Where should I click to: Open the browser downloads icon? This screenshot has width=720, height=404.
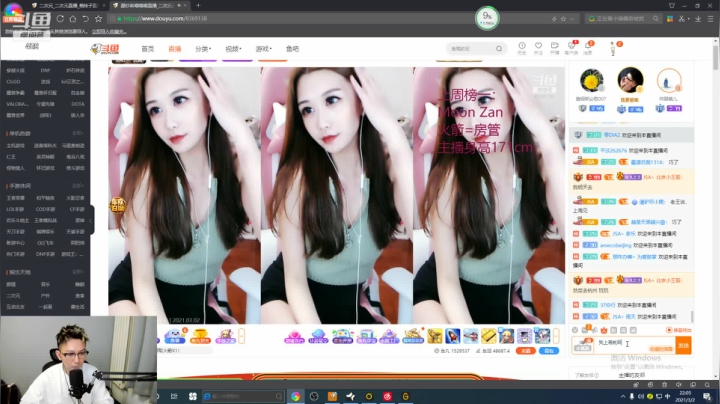point(698,19)
